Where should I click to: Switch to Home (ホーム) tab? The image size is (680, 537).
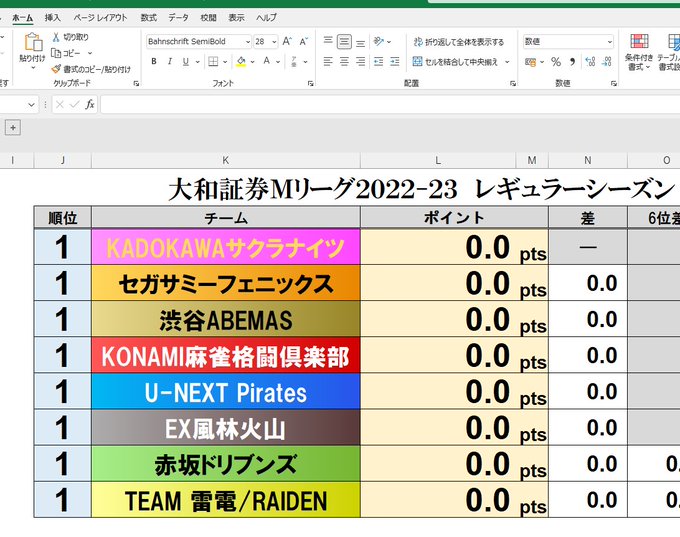[23, 18]
